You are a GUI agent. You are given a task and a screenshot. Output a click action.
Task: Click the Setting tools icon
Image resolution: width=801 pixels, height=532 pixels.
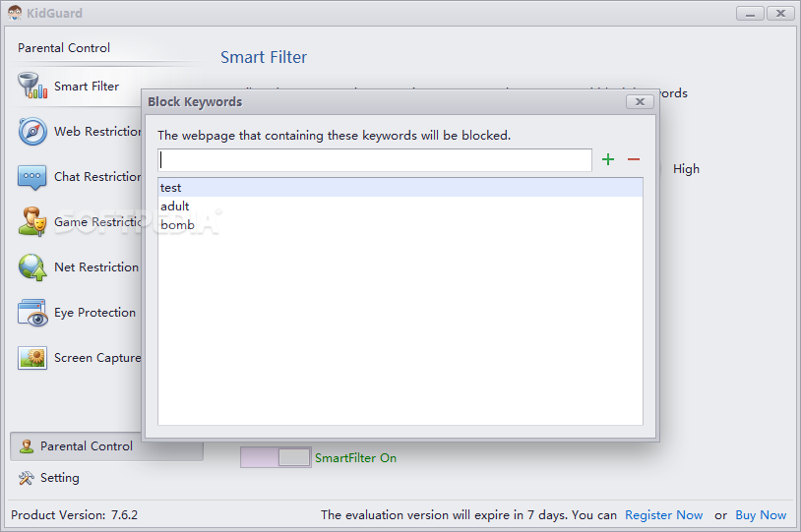point(26,478)
